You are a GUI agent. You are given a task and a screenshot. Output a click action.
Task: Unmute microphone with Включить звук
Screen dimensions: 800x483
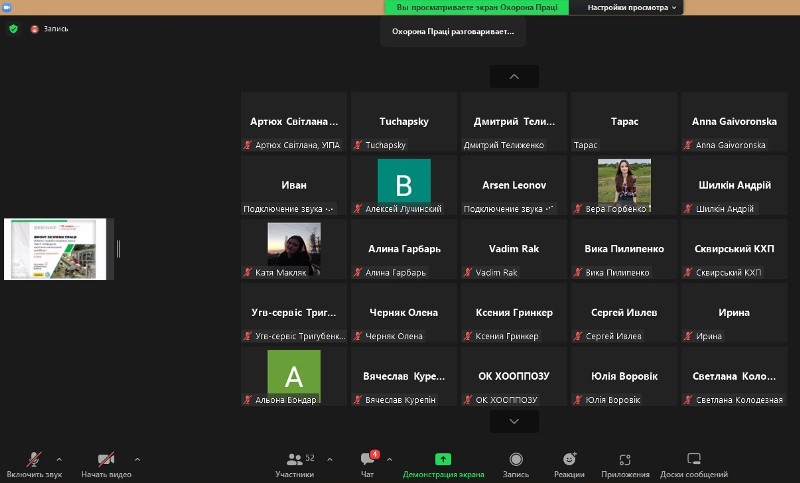(34, 464)
